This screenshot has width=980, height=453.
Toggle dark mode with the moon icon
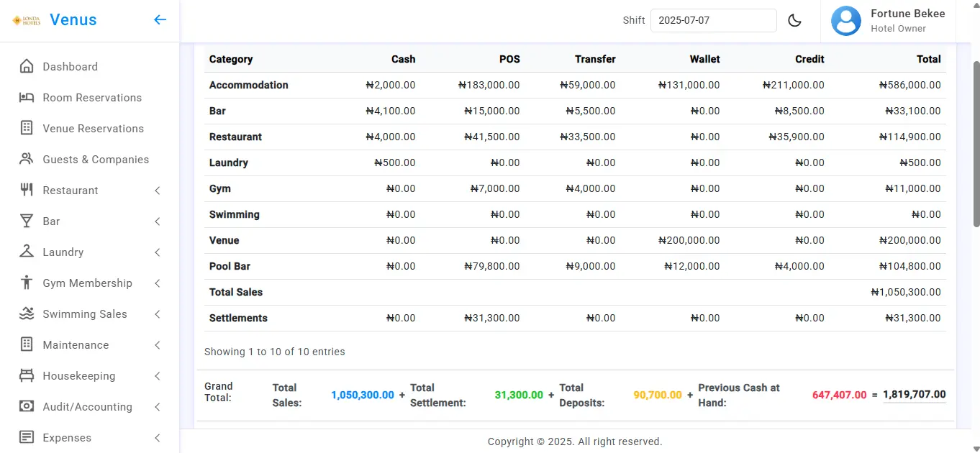coord(794,20)
